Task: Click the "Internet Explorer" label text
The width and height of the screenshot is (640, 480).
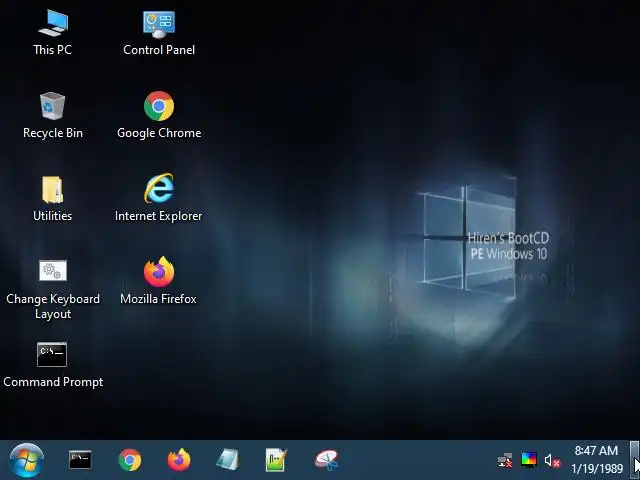Action: click(159, 216)
